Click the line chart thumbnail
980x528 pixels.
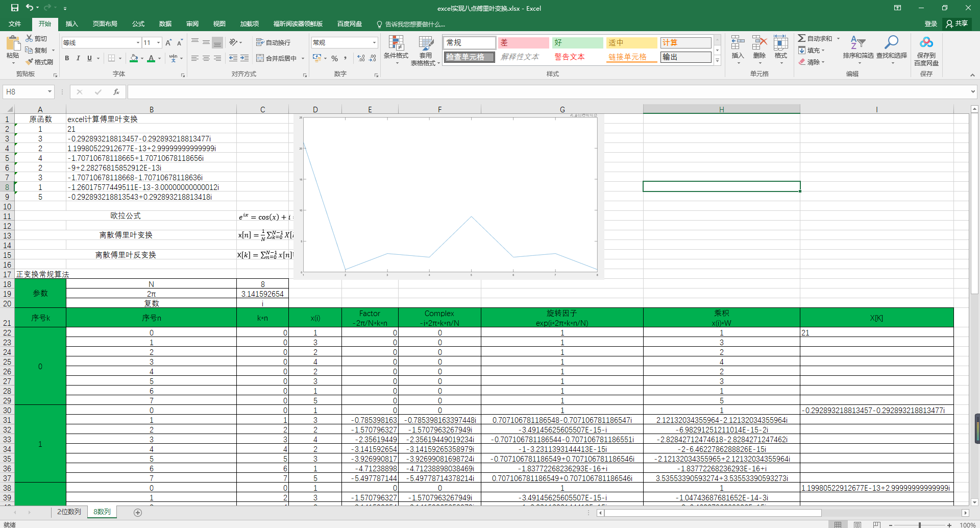[449, 197]
